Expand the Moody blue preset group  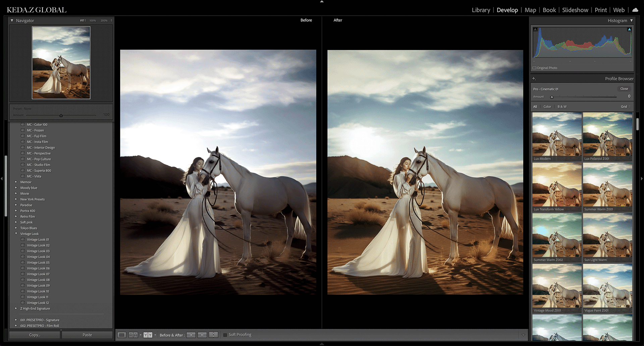[x=16, y=188]
